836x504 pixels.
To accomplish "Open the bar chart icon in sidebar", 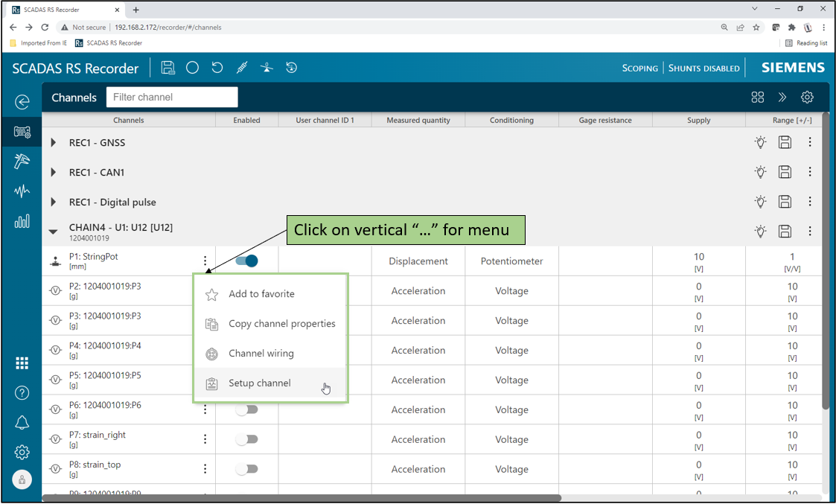I will 22,221.
